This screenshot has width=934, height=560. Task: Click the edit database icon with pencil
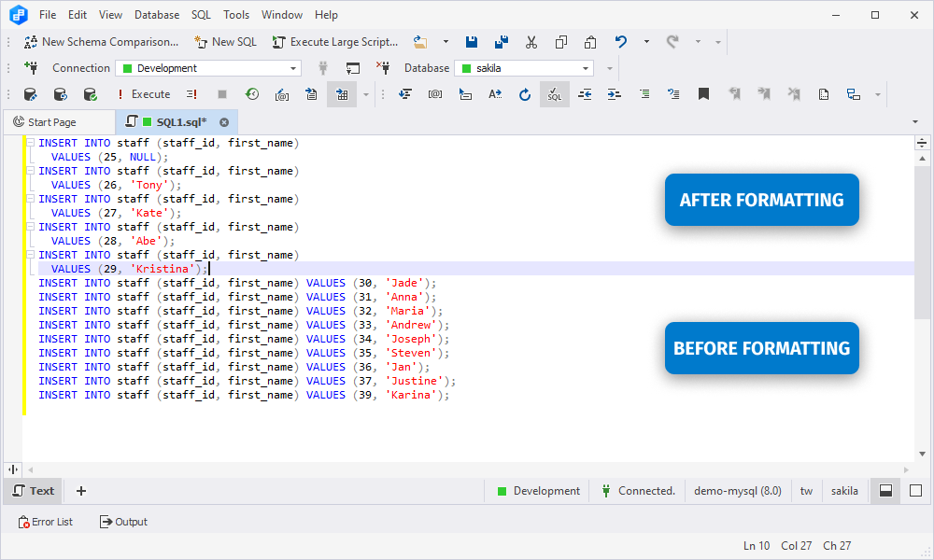tap(31, 94)
